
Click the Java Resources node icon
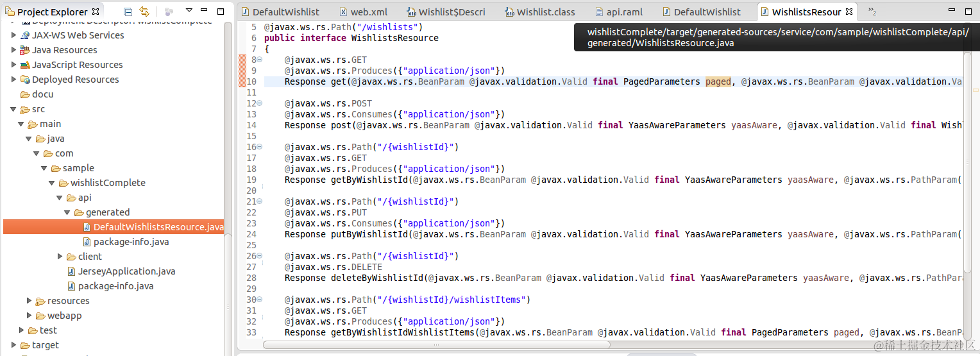(x=25, y=50)
